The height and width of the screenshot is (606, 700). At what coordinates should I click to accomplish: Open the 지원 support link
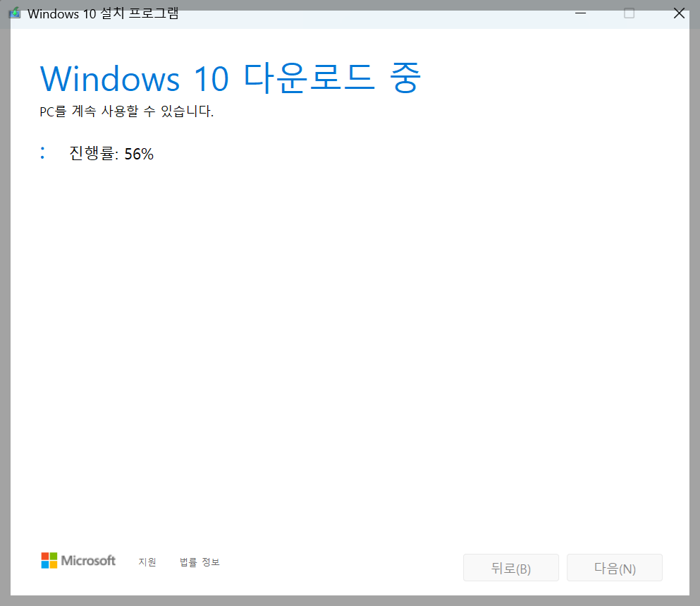pyautogui.click(x=147, y=562)
